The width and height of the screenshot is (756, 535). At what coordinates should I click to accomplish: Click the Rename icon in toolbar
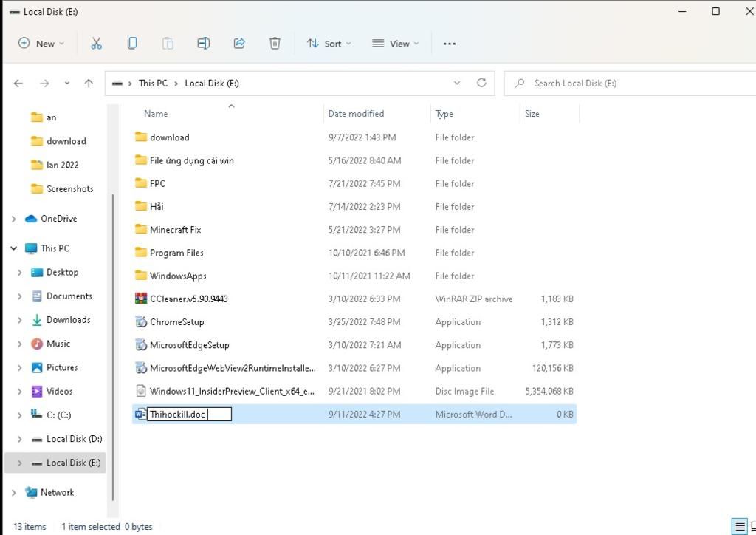click(203, 44)
